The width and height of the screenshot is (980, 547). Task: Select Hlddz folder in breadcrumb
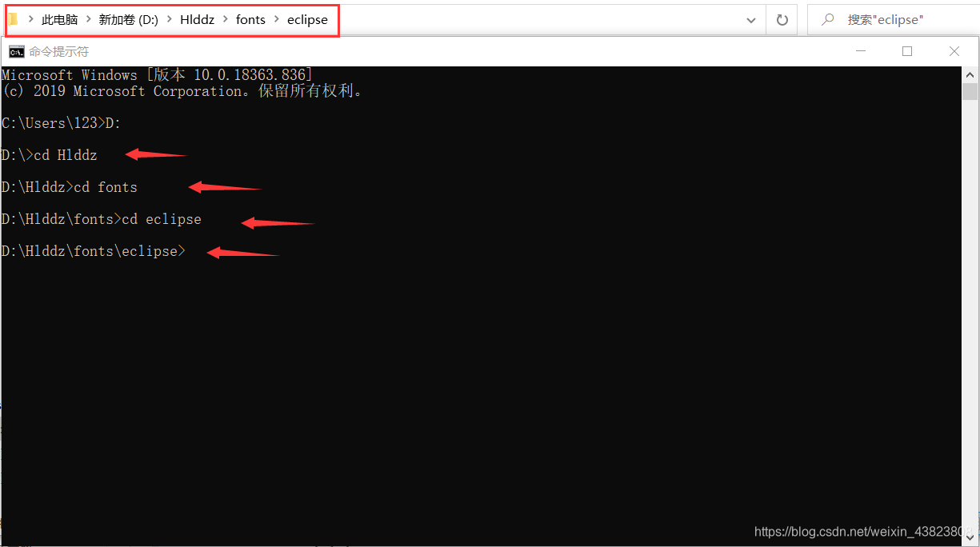(197, 20)
